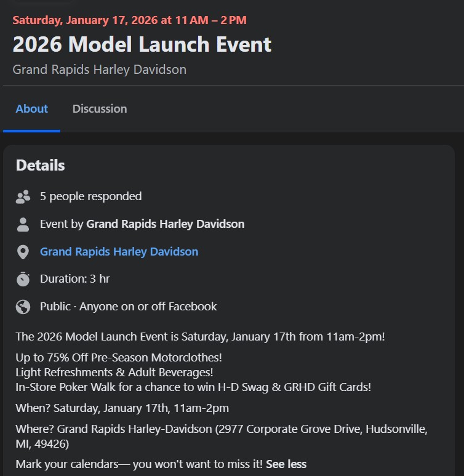Open the blue Grand Rapids Harley Davidson location link
Viewport: 464px width, 476px height.
[119, 252]
